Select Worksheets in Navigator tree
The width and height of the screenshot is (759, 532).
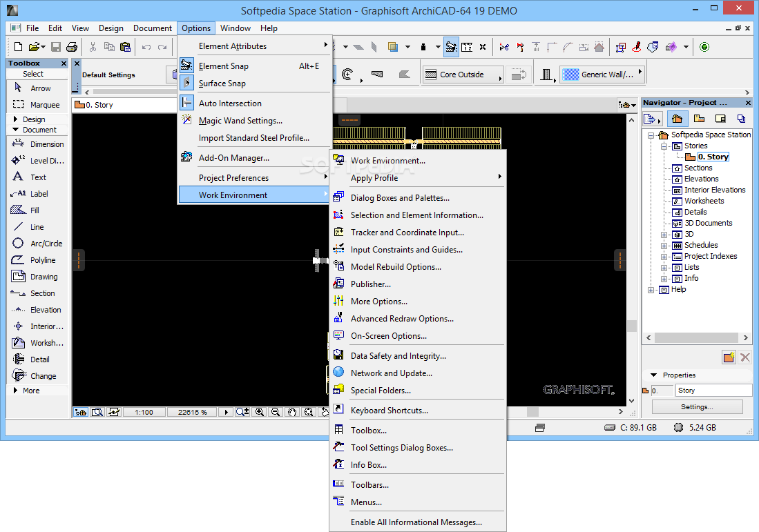tap(704, 201)
